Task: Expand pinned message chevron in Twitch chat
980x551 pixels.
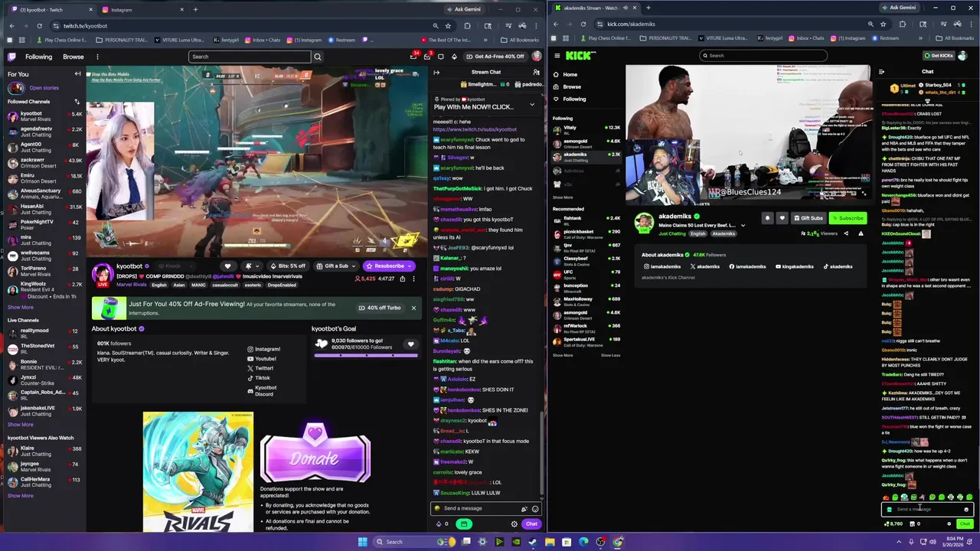Action: click(x=532, y=104)
